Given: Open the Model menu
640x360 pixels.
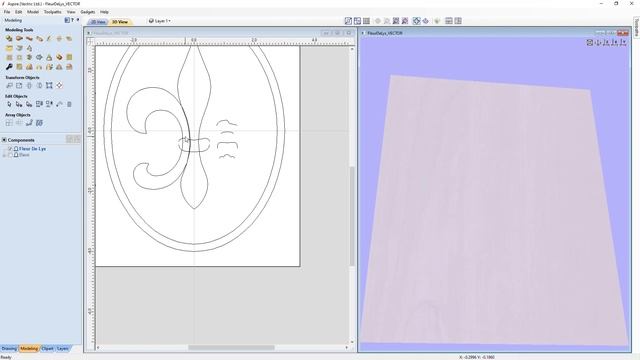Looking at the screenshot, I should click(33, 12).
